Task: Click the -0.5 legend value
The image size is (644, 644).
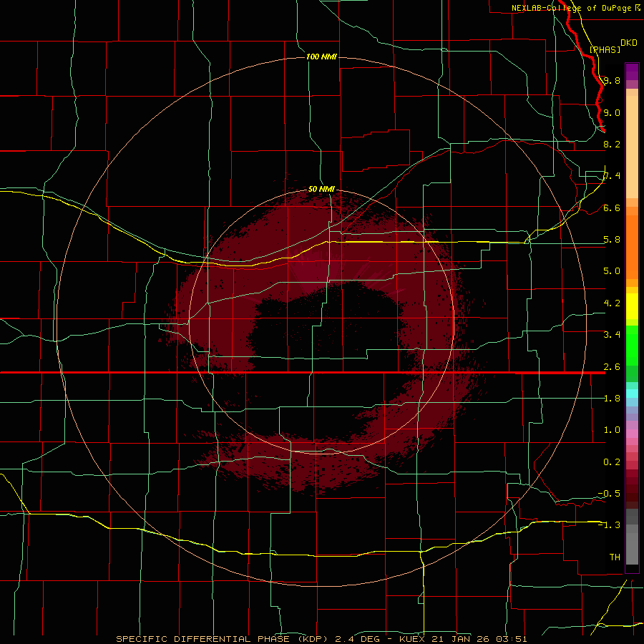Action: pyautogui.click(x=609, y=494)
